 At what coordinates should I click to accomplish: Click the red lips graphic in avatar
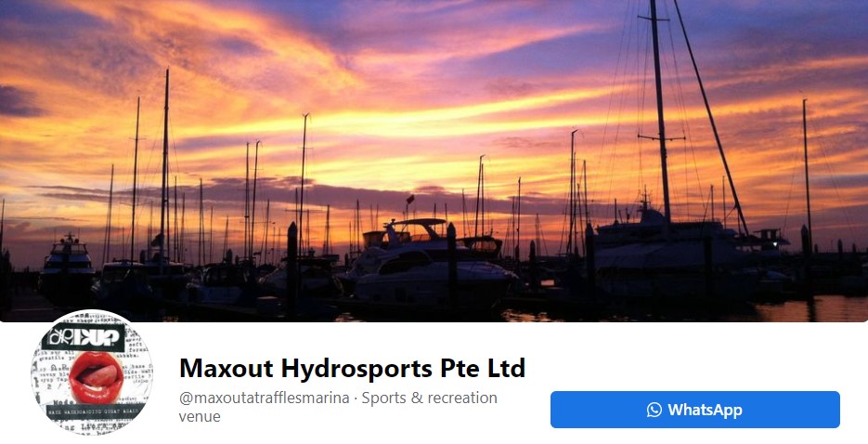pyautogui.click(x=97, y=376)
